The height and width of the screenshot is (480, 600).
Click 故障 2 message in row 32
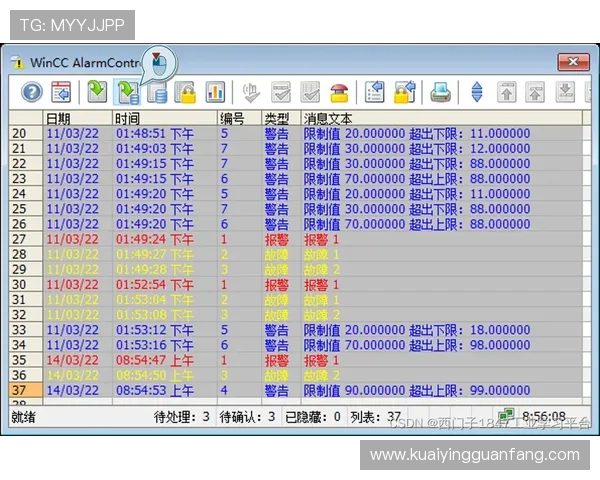(x=321, y=315)
